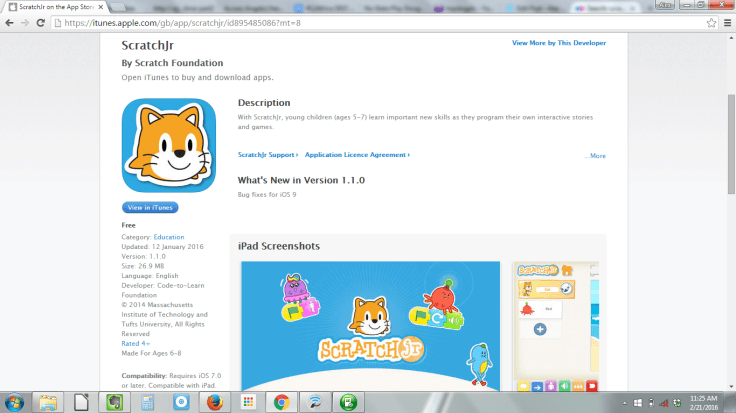The width and height of the screenshot is (736, 413).
Task: Open View More by This Developer link
Action: 559,43
